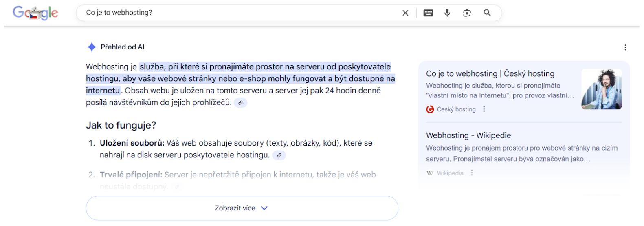Image resolution: width=644 pixels, height=226 pixels.
Task: Open source link icon after 'prohlížečů.'
Action: click(240, 103)
